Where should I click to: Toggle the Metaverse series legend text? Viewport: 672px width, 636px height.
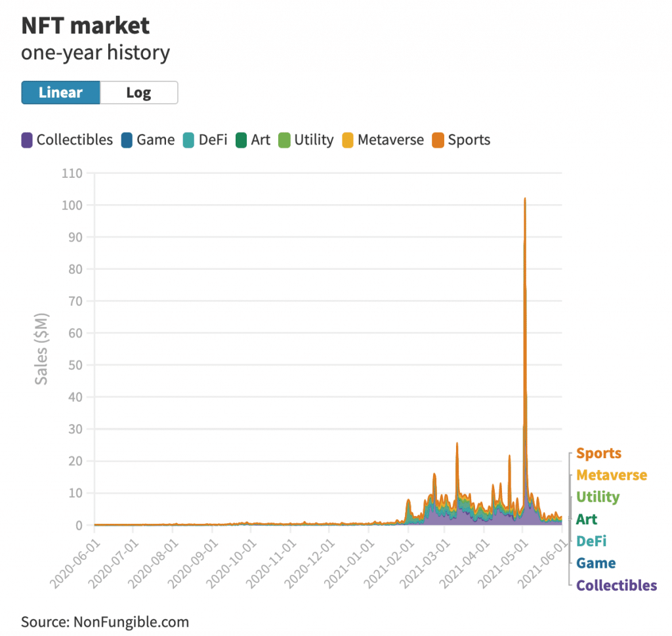pos(390,140)
